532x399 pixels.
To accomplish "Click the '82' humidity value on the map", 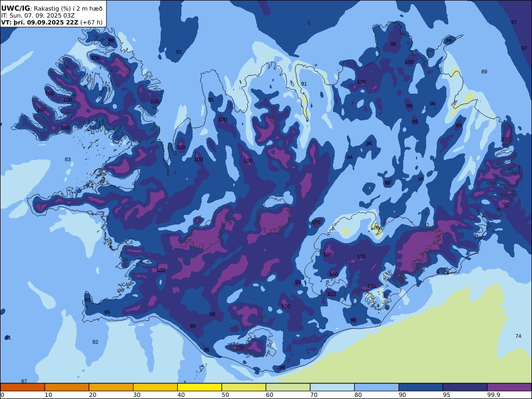I will pos(95,342).
